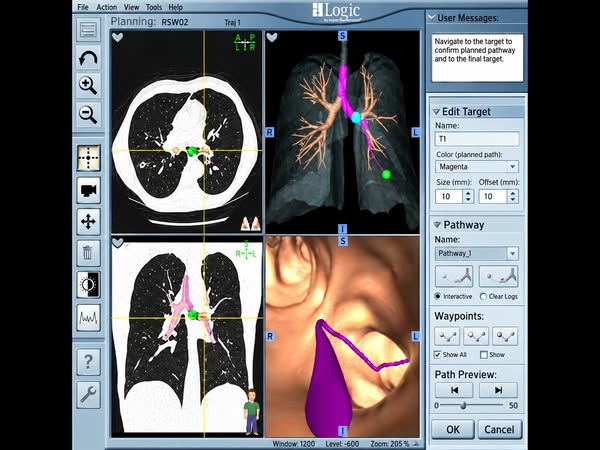Click the Path Preview slider handle
This screenshot has width=600, height=450.
pyautogui.click(x=463, y=405)
